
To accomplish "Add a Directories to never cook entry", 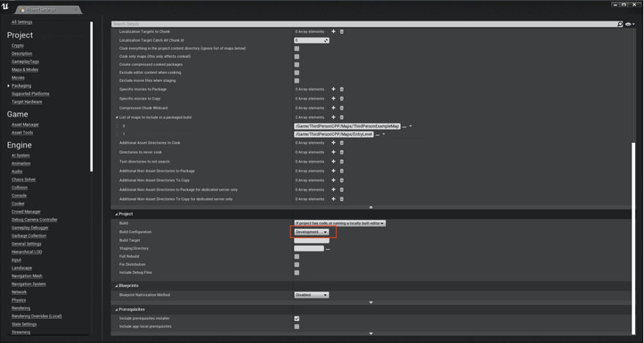I will pos(333,152).
